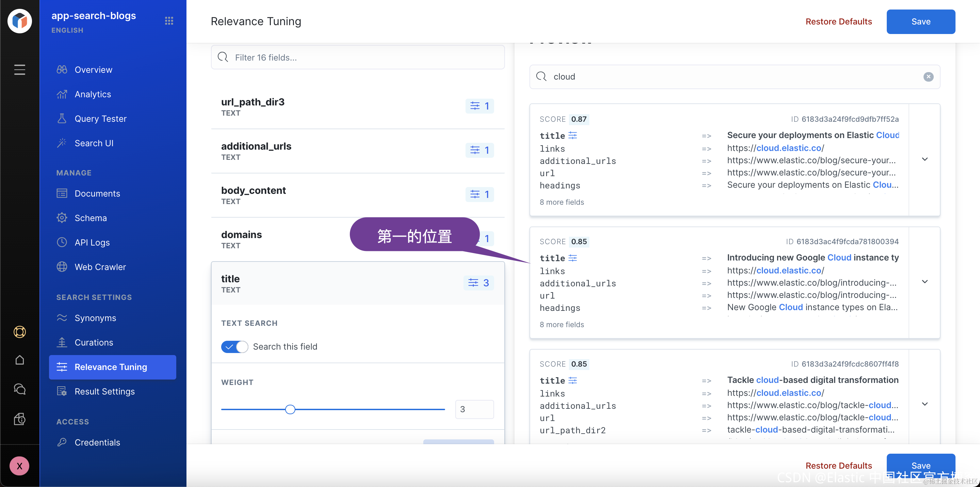Image resolution: width=980 pixels, height=487 pixels.
Task: Click top Restore Defaults link
Action: click(x=838, y=22)
